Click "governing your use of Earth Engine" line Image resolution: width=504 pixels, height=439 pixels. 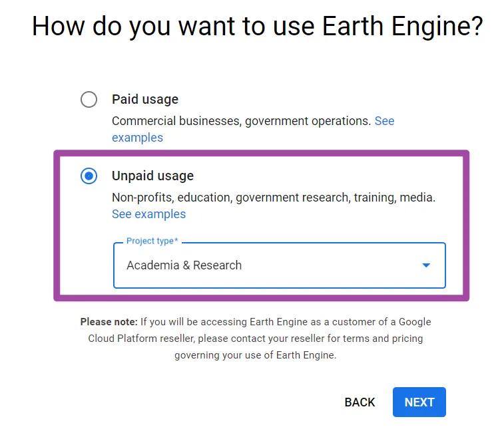tap(256, 355)
